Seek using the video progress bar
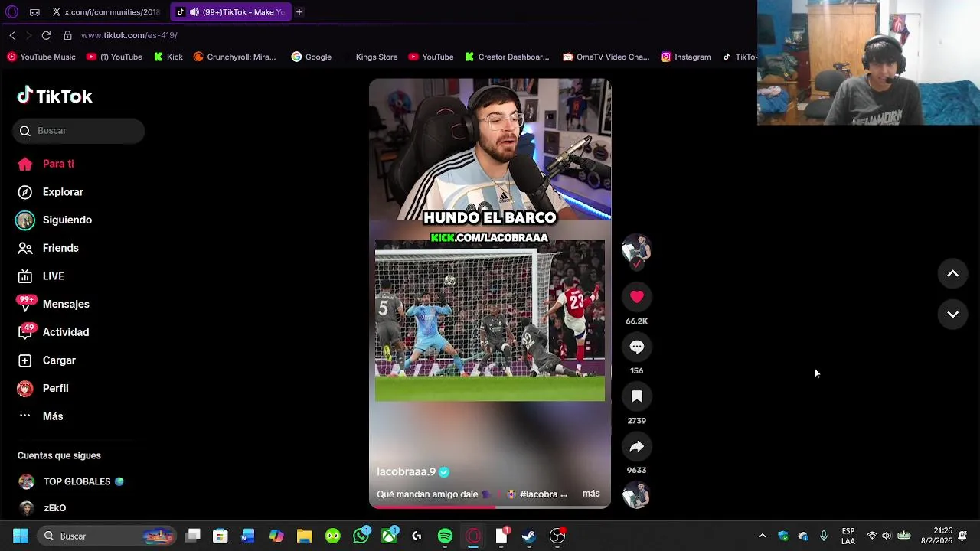 [x=490, y=506]
